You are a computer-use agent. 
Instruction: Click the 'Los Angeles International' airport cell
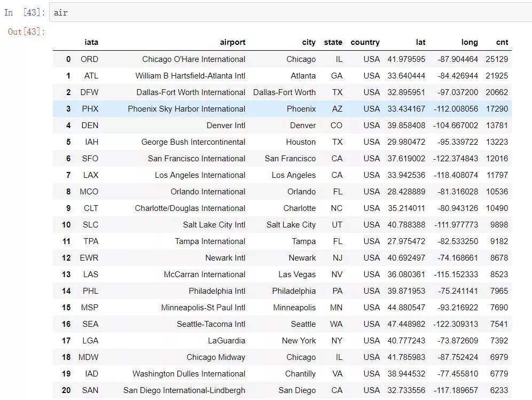(200, 175)
